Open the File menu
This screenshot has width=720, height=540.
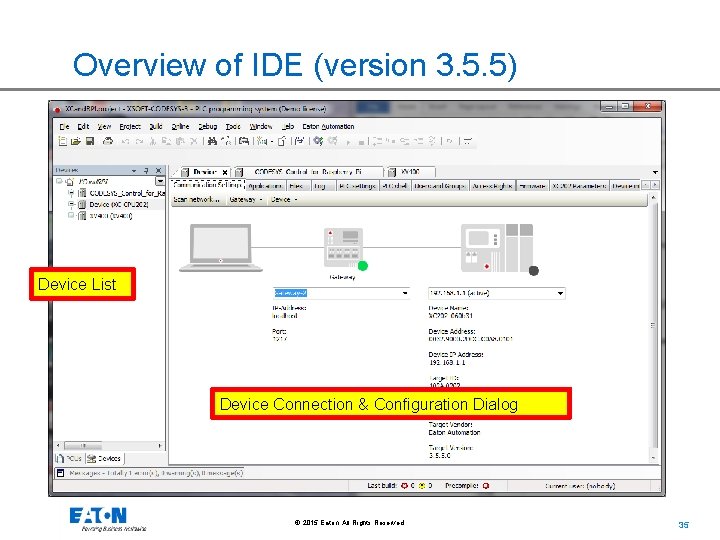point(64,126)
